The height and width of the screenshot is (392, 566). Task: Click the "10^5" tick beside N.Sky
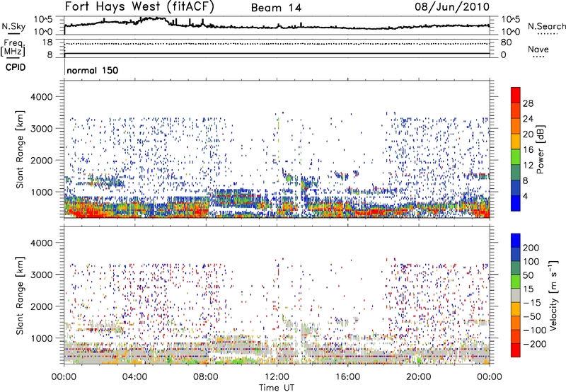43,19
